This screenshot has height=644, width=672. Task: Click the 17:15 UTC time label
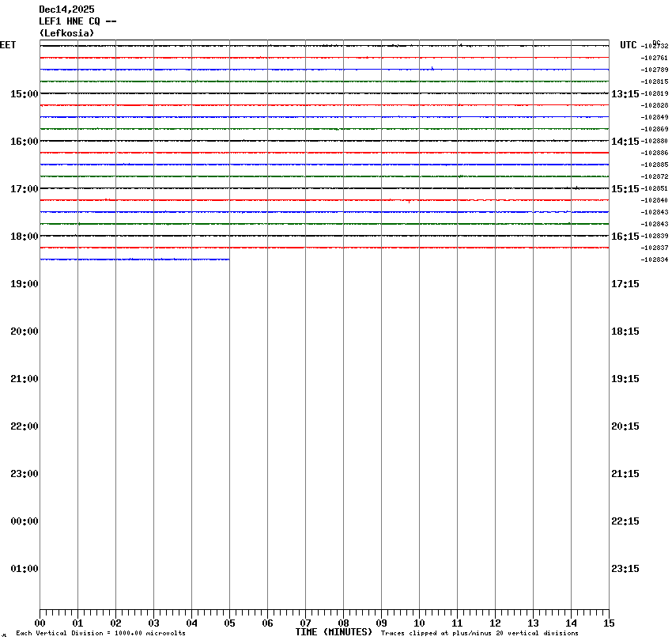coord(625,284)
